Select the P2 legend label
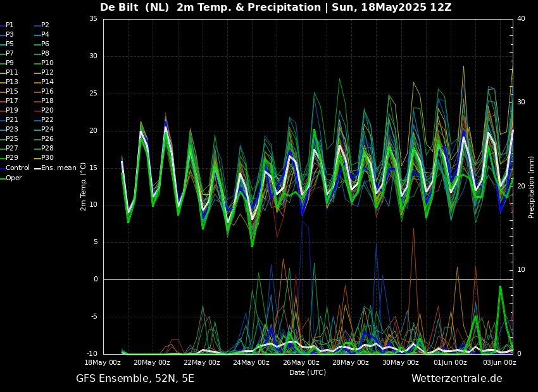The image size is (538, 392). pos(45,25)
